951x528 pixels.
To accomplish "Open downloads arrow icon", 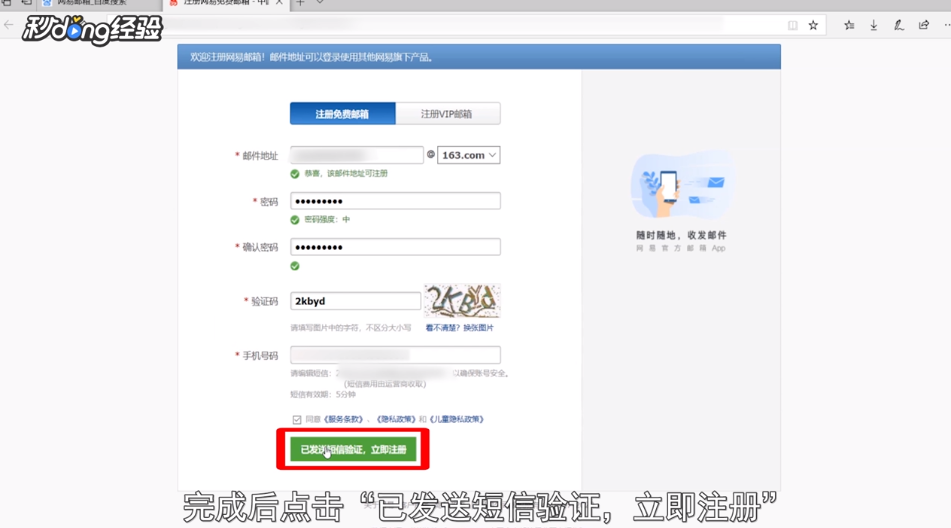I will 873,25.
